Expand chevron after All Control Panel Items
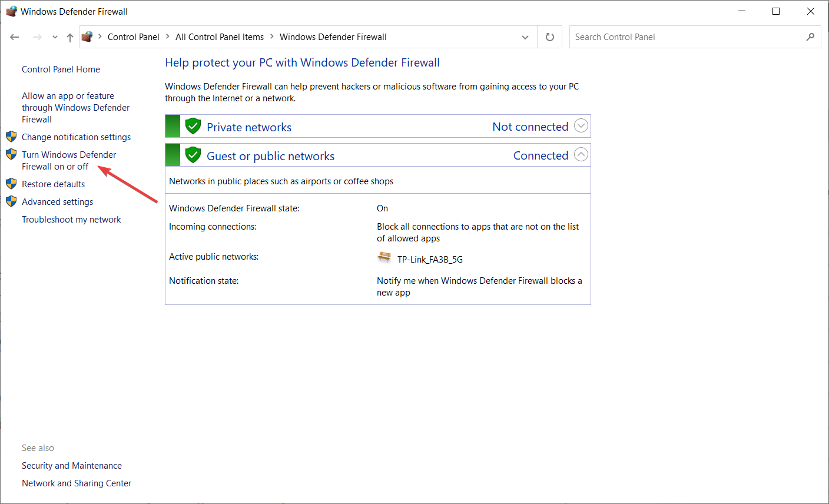The width and height of the screenshot is (829, 504). pos(272,37)
